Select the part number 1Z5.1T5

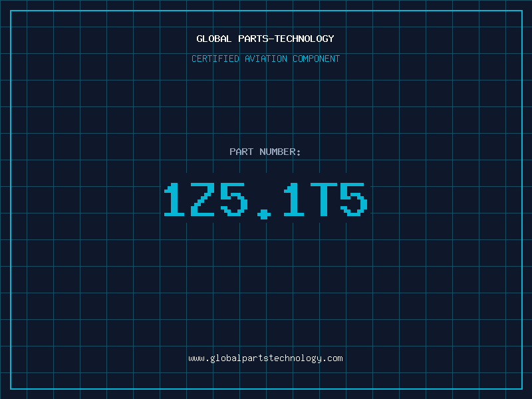coord(265,201)
